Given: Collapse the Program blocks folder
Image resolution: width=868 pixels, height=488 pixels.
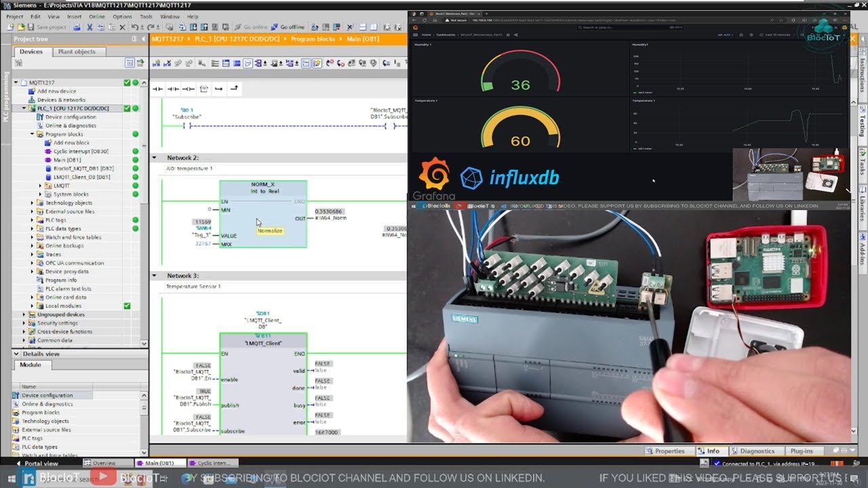Looking at the screenshot, I should click(x=32, y=134).
